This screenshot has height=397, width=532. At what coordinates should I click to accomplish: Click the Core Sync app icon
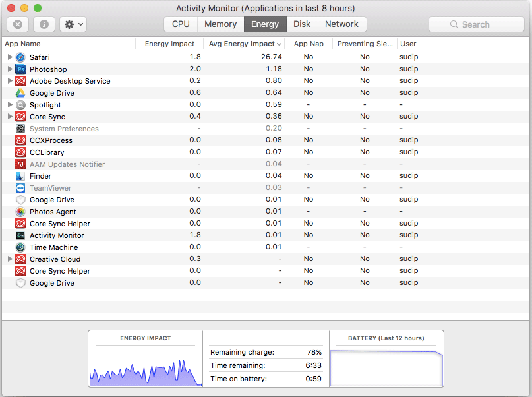(20, 117)
